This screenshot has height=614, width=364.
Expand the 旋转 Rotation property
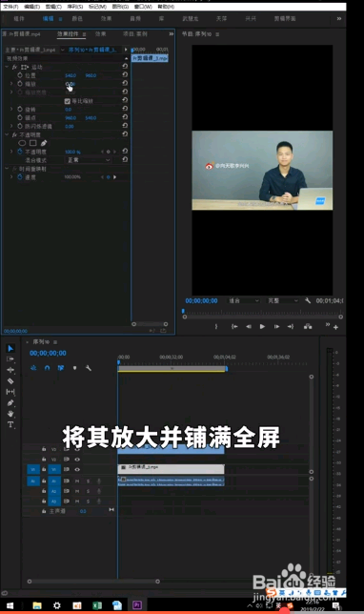pos(11,109)
